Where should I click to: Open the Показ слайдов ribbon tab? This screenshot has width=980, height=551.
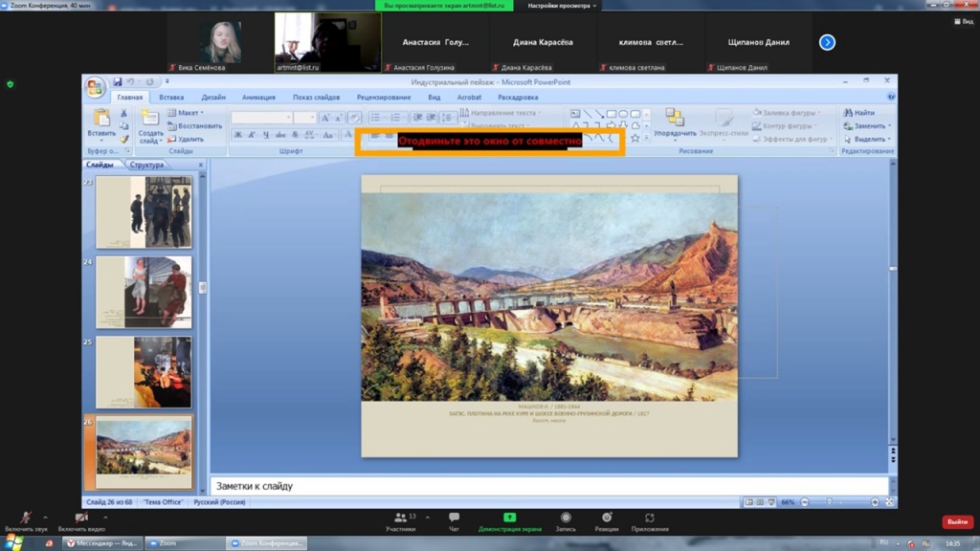(316, 98)
